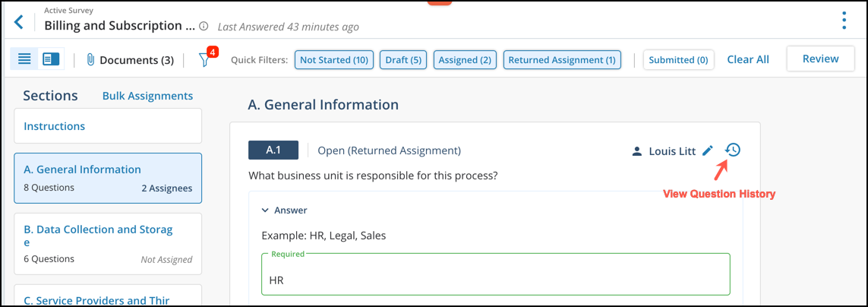Go back using the left chevron arrow
This screenshot has width=868, height=307.
19,22
